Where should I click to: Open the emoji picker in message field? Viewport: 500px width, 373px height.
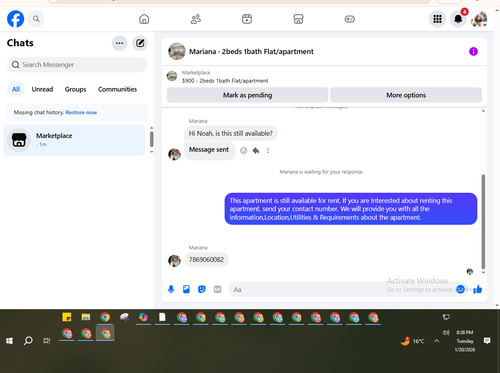[x=461, y=289]
